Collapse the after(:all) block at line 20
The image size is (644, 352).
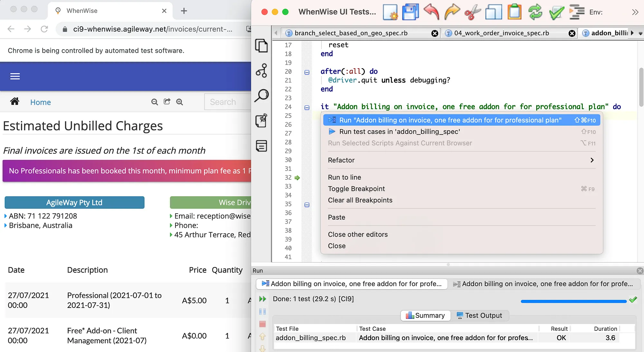tap(307, 72)
